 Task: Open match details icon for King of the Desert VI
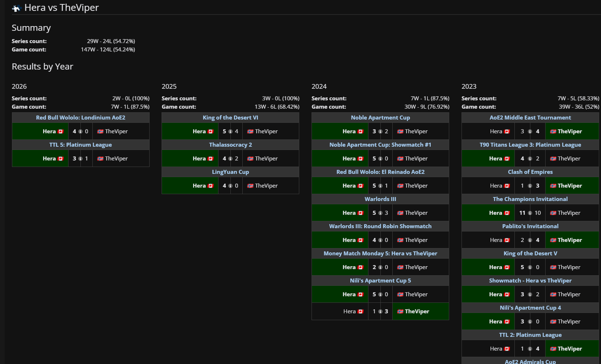point(230,131)
